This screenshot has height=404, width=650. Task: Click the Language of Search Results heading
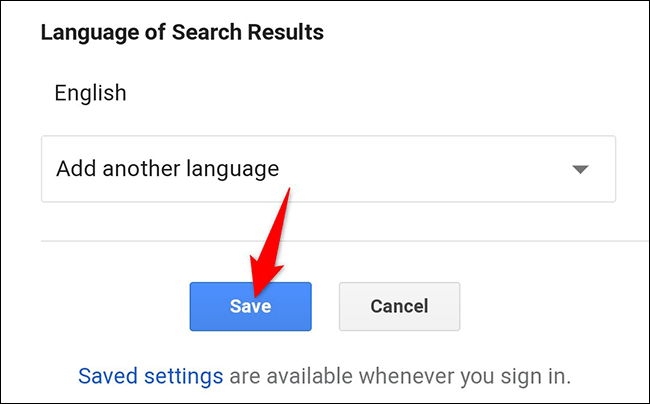182,32
